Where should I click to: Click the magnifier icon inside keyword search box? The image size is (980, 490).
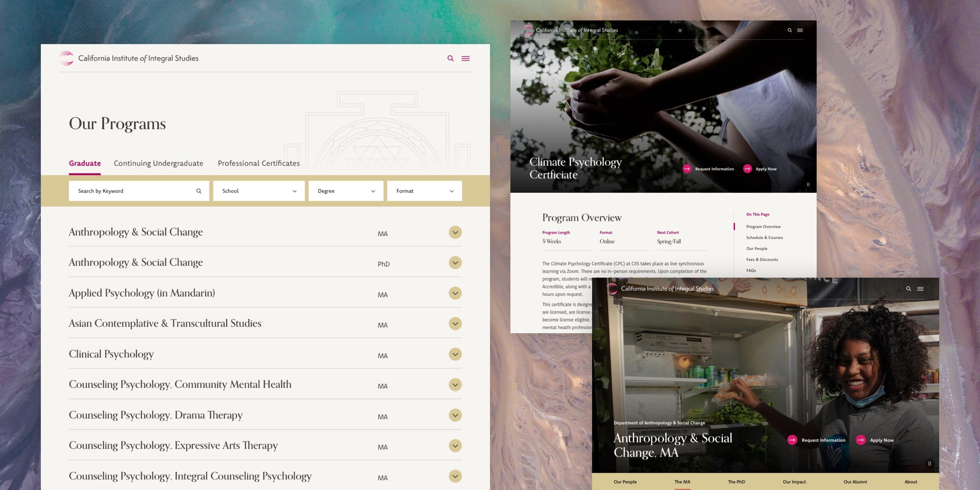[199, 191]
